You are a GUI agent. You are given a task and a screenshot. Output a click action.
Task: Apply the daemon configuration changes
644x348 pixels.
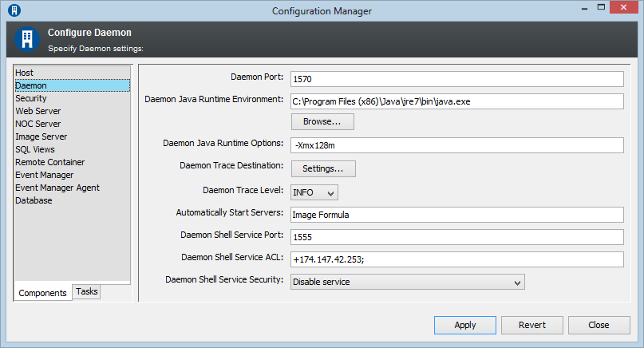tap(465, 325)
